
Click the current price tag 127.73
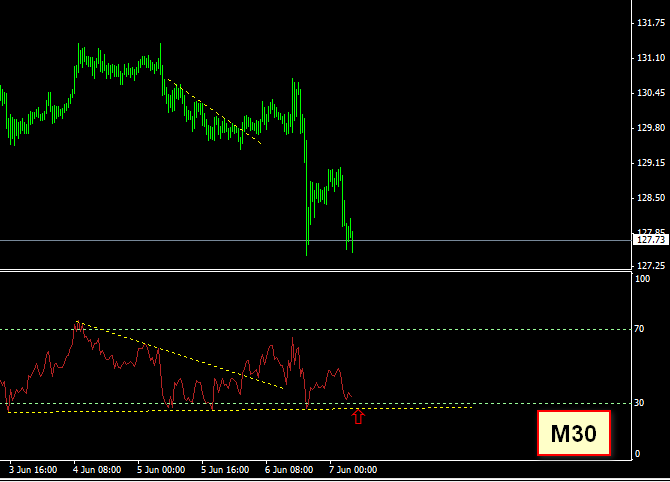point(650,240)
